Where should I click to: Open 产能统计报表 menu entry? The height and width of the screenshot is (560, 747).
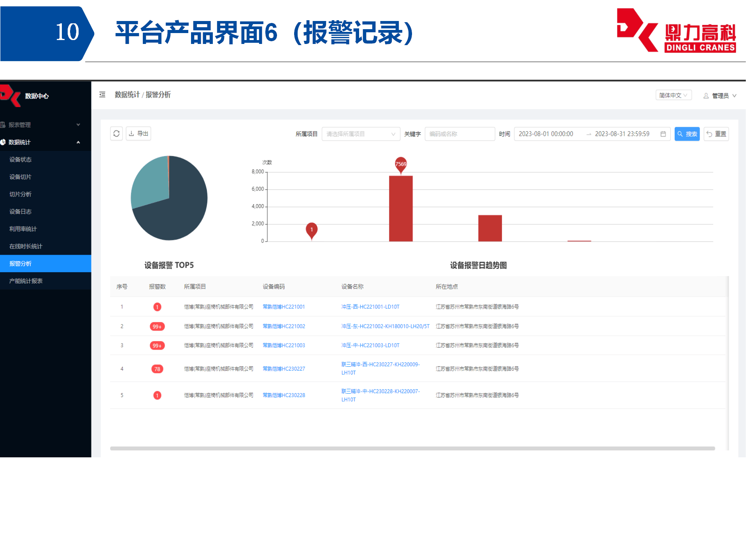click(26, 281)
